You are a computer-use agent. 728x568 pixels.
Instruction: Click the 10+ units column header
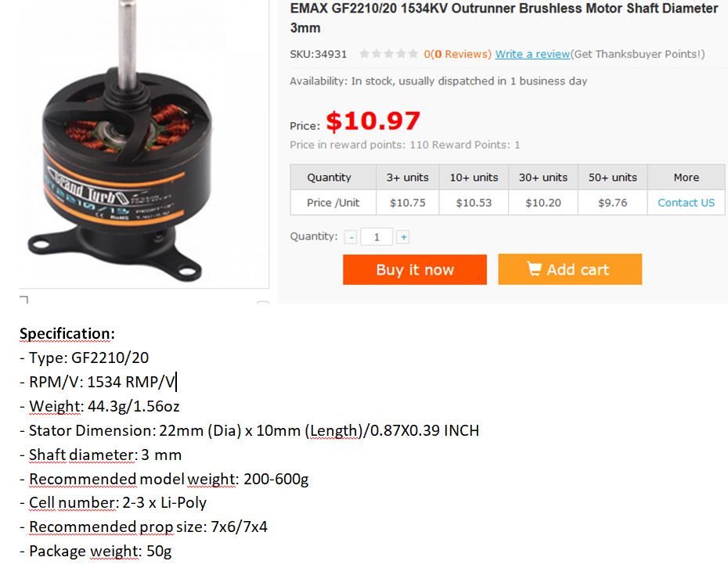474,178
